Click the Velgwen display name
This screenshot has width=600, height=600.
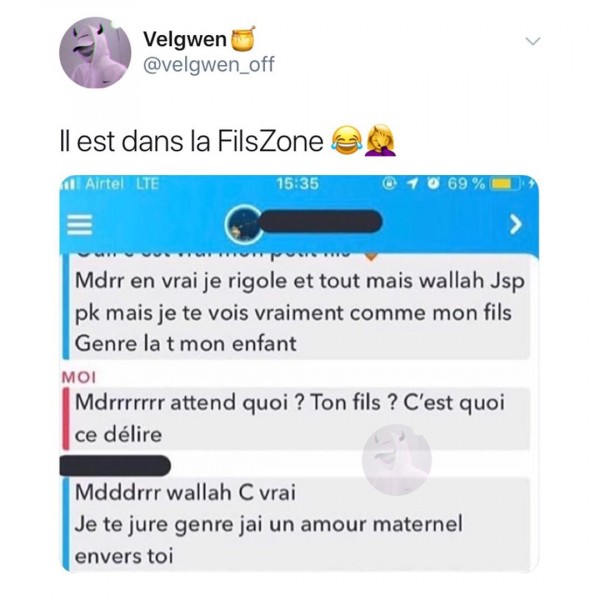[185, 39]
